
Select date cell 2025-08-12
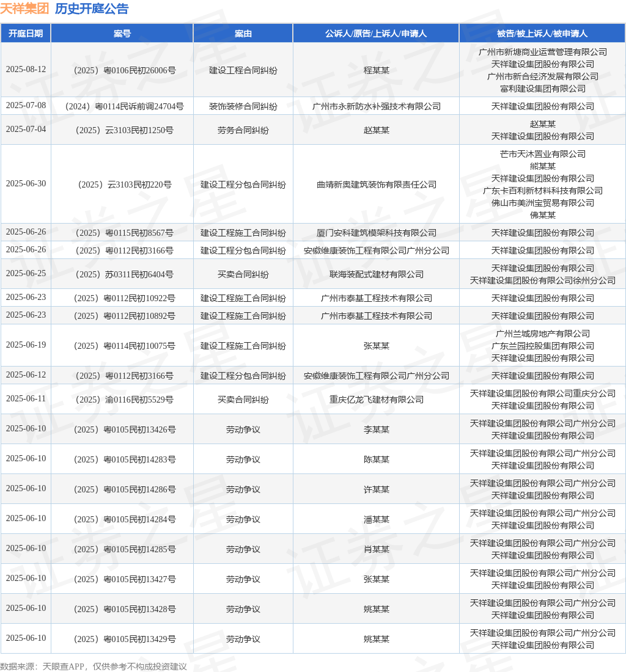click(x=26, y=70)
